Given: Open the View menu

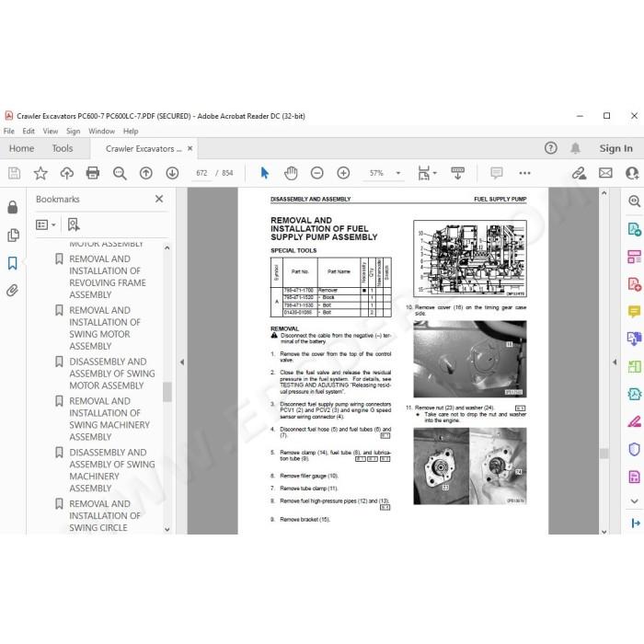Looking at the screenshot, I should point(50,131).
